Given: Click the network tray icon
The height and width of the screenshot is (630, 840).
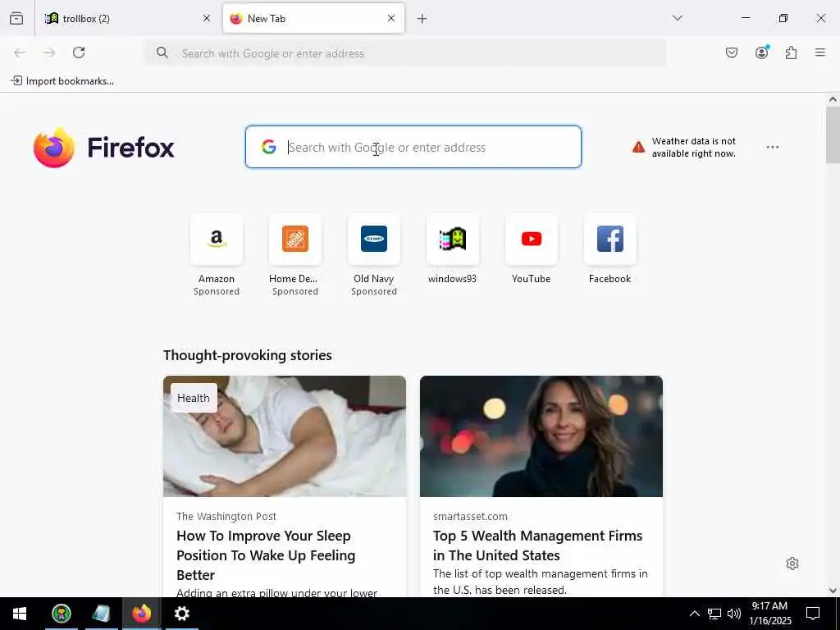Looking at the screenshot, I should coord(714,614).
